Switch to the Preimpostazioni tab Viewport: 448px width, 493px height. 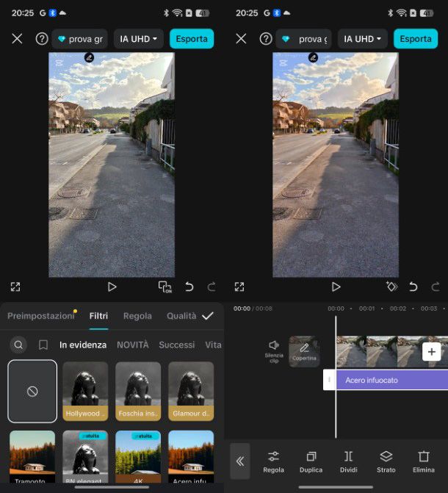tap(40, 316)
